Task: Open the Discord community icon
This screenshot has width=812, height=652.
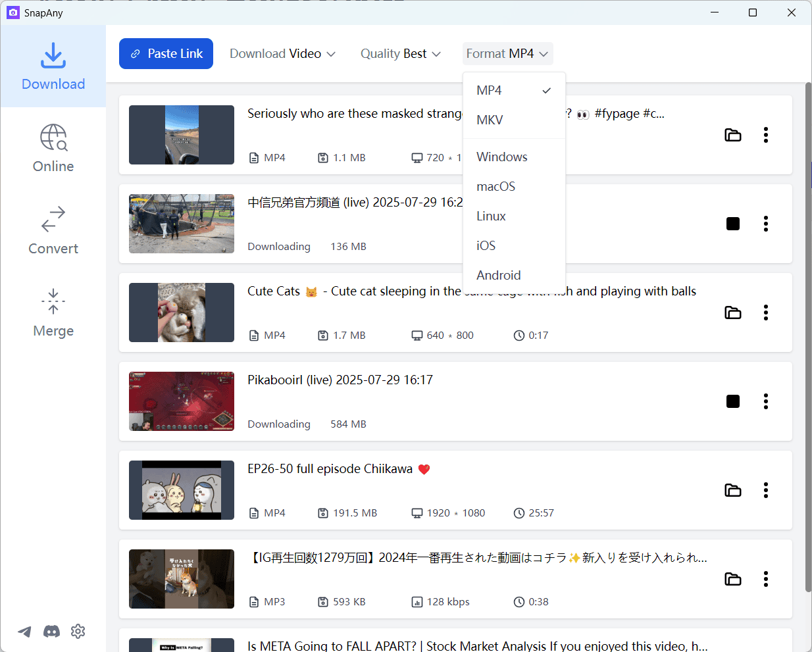Action: pos(51,632)
